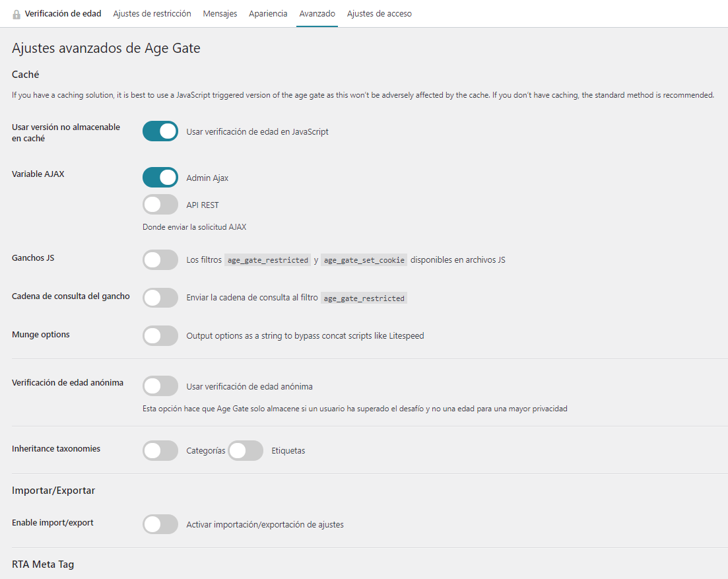Open the Apariencia tab
The width and height of the screenshot is (728, 579).
click(x=268, y=13)
